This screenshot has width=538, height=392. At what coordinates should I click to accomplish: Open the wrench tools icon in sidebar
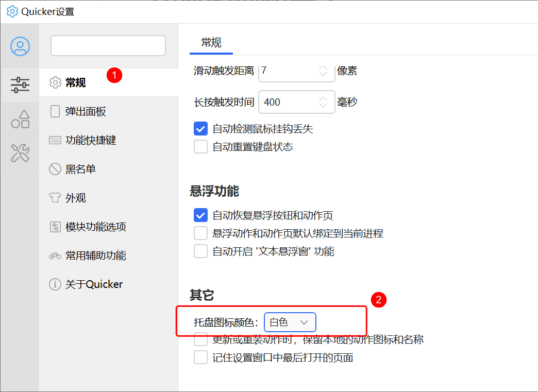[20, 152]
